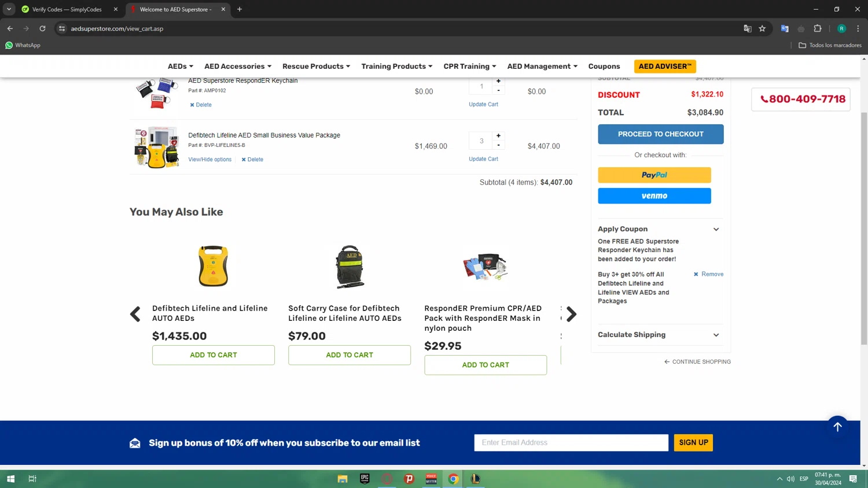
Task: Click the back-to-top arrow button
Action: point(837,427)
